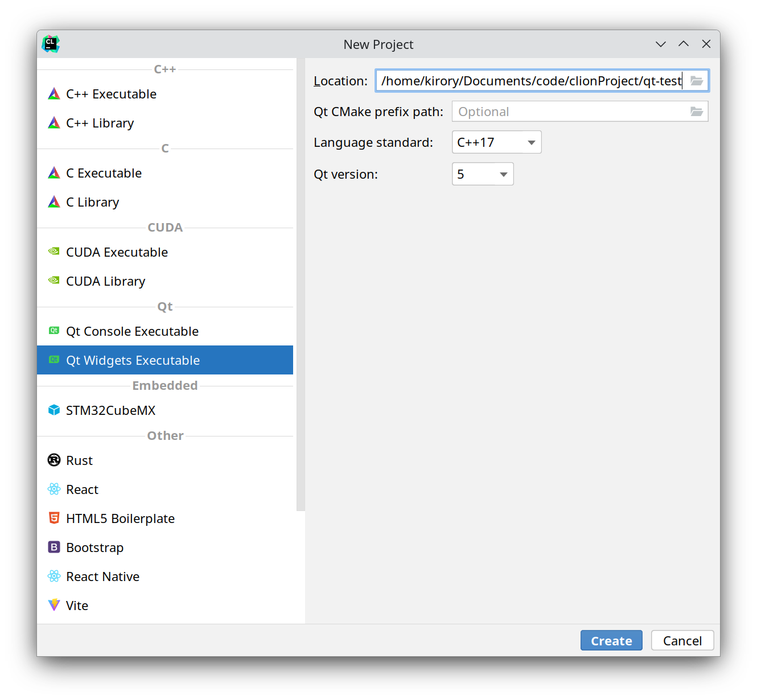This screenshot has height=700, width=757.
Task: Click the atom icon beside React Native
Action: (x=54, y=577)
